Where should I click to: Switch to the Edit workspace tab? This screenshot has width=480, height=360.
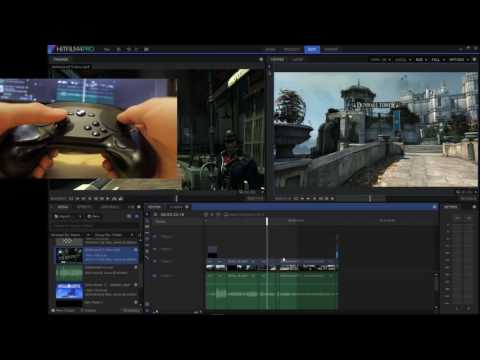[312, 49]
